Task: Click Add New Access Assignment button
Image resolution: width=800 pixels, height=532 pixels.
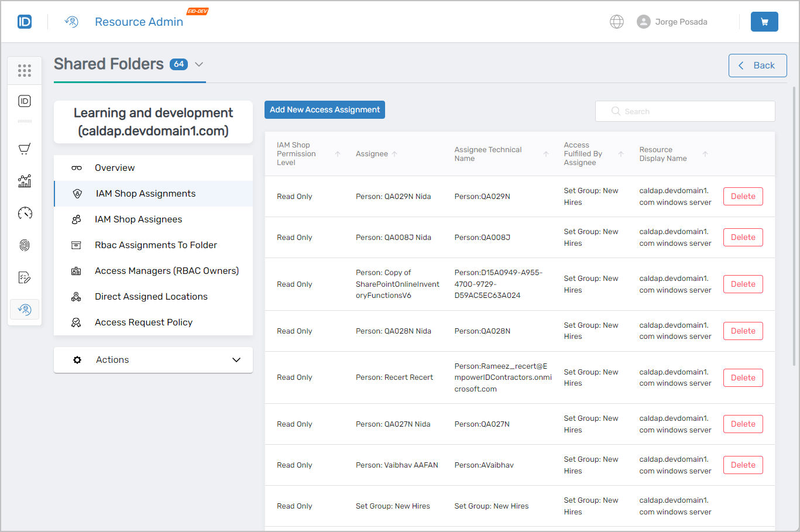Action: 325,110
